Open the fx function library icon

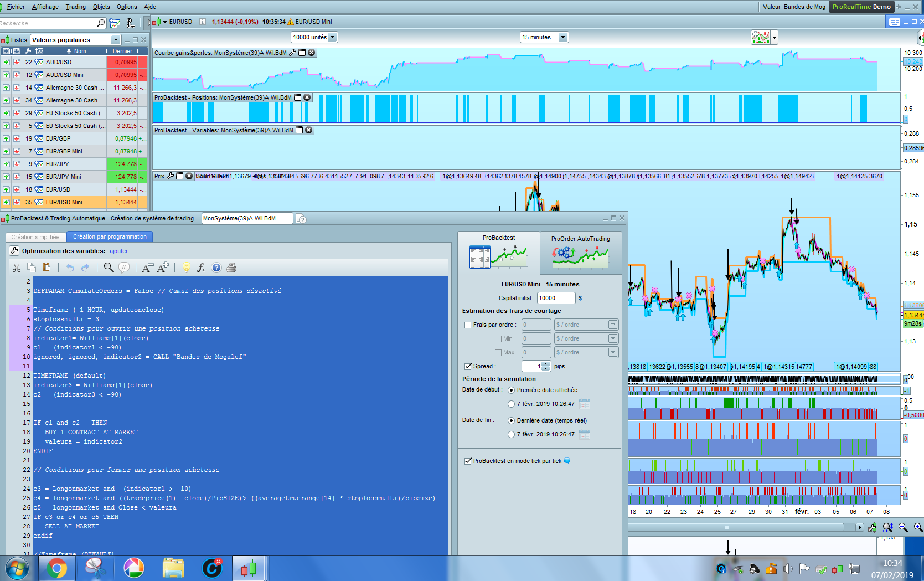point(201,268)
